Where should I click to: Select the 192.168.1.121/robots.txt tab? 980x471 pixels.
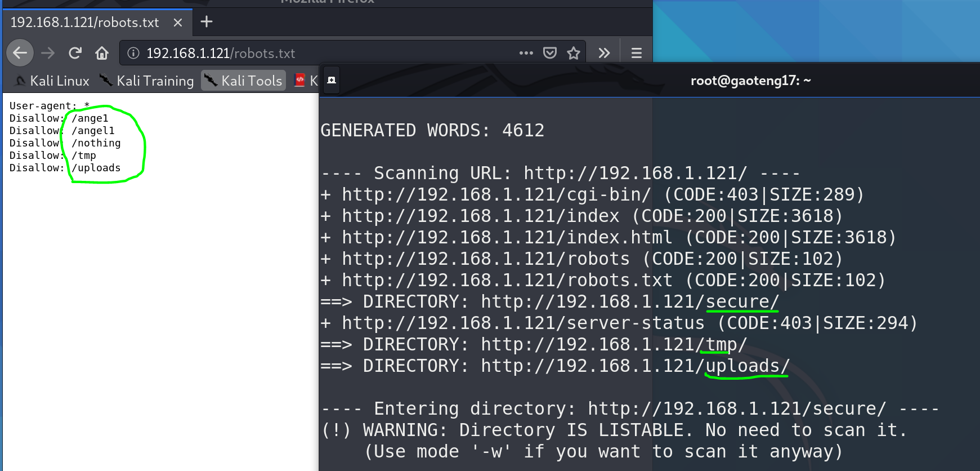pyautogui.click(x=84, y=23)
